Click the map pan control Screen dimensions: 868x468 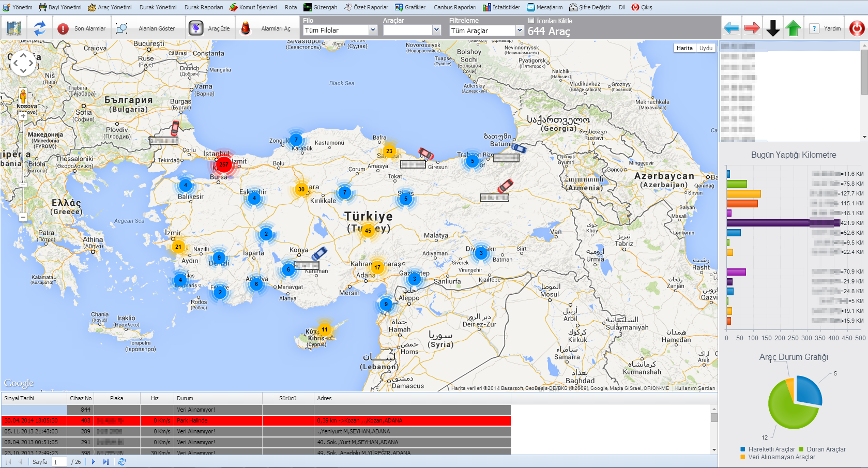(23, 64)
